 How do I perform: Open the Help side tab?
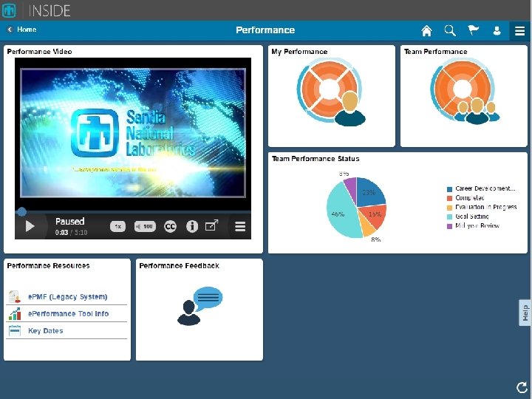coord(525,313)
